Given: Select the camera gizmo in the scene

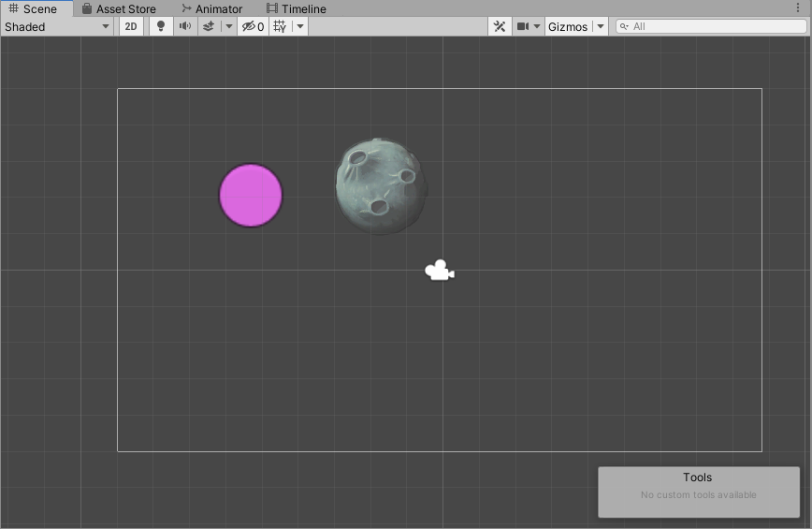Looking at the screenshot, I should (x=439, y=272).
